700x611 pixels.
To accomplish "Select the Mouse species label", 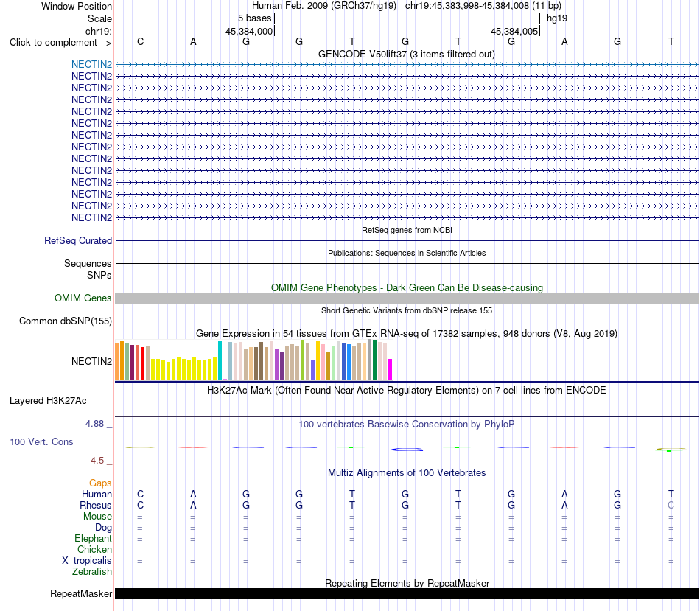I will [97, 517].
